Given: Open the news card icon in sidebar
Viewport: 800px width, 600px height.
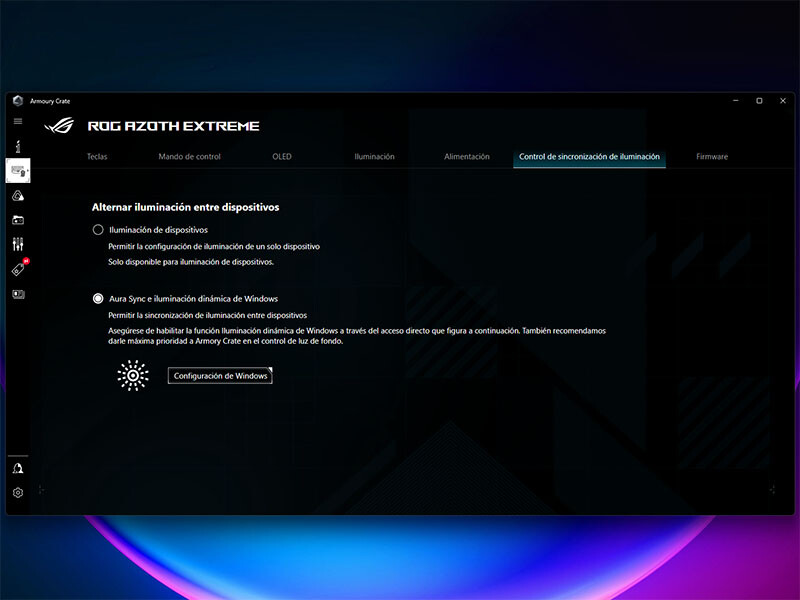Looking at the screenshot, I should 18,294.
